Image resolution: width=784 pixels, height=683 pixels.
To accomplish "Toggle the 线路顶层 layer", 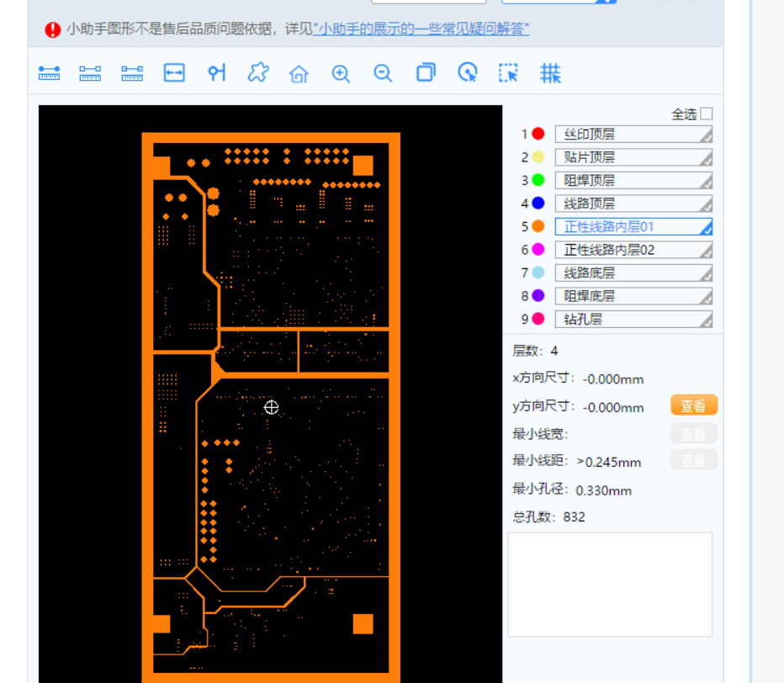I will (633, 204).
